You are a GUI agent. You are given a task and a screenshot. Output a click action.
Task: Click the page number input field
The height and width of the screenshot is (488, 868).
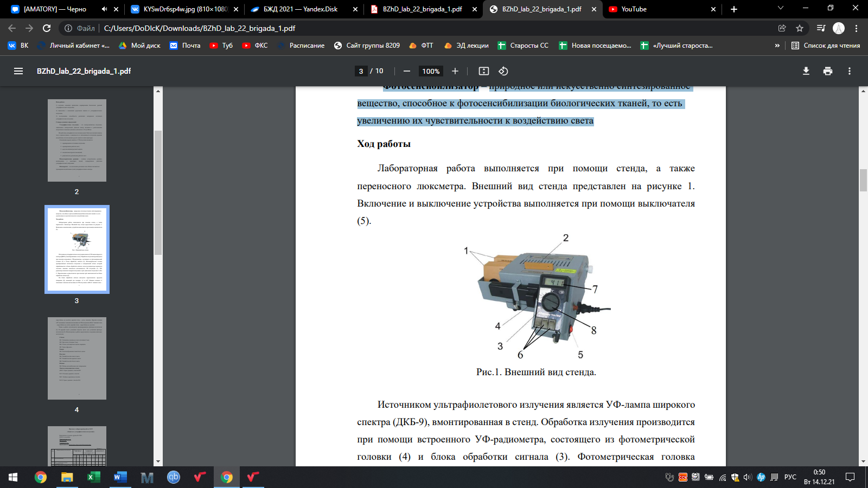coord(361,71)
